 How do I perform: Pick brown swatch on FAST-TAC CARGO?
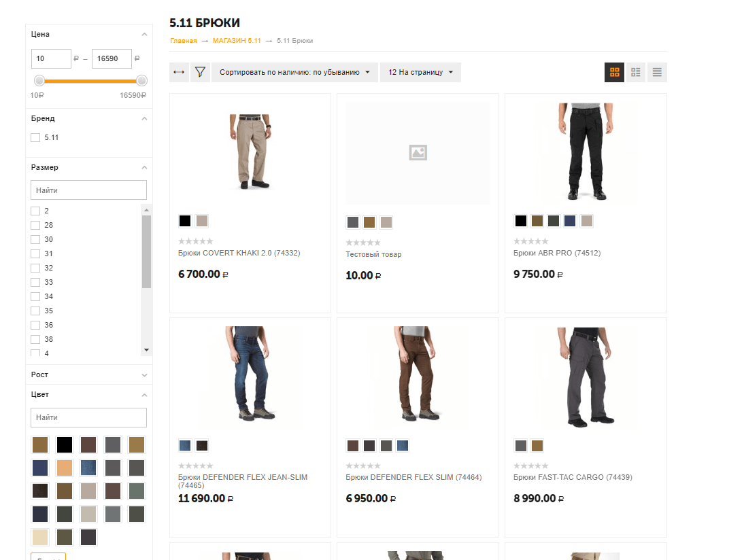click(x=537, y=446)
